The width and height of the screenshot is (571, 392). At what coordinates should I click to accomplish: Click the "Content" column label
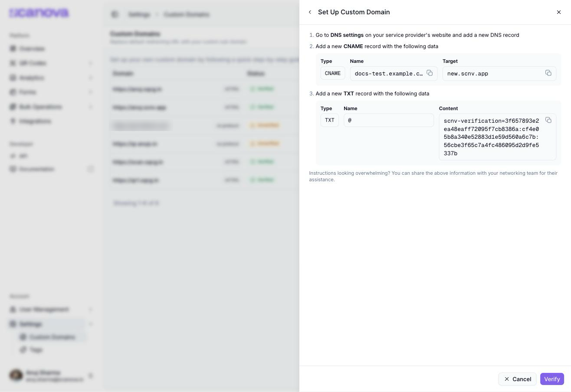click(448, 108)
